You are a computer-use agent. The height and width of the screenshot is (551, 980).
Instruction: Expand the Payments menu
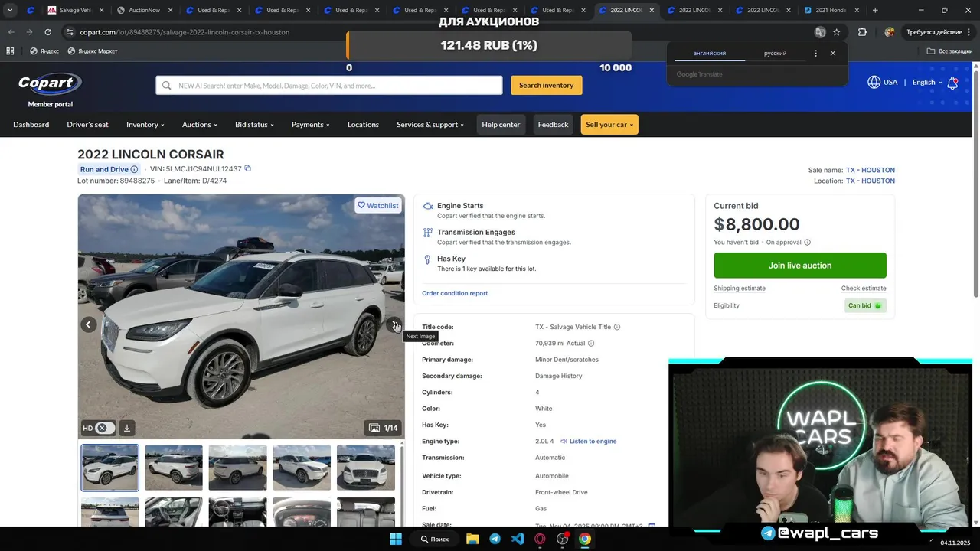point(310,125)
